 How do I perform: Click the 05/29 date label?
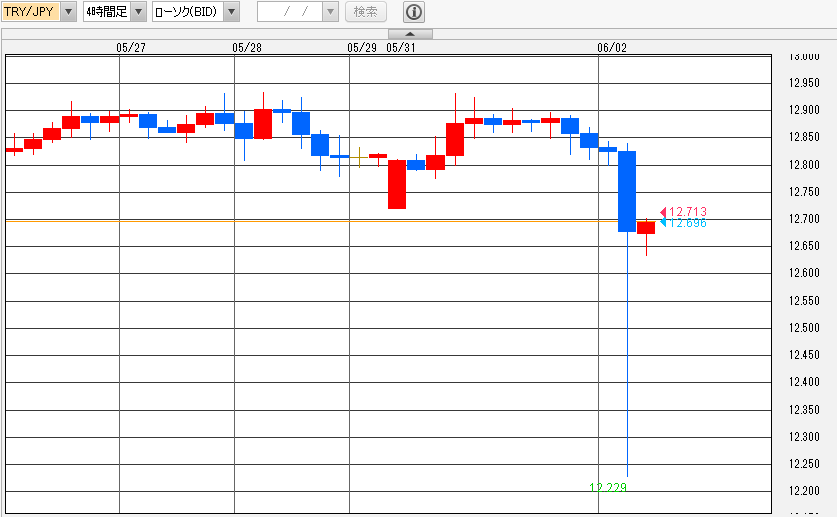click(361, 47)
